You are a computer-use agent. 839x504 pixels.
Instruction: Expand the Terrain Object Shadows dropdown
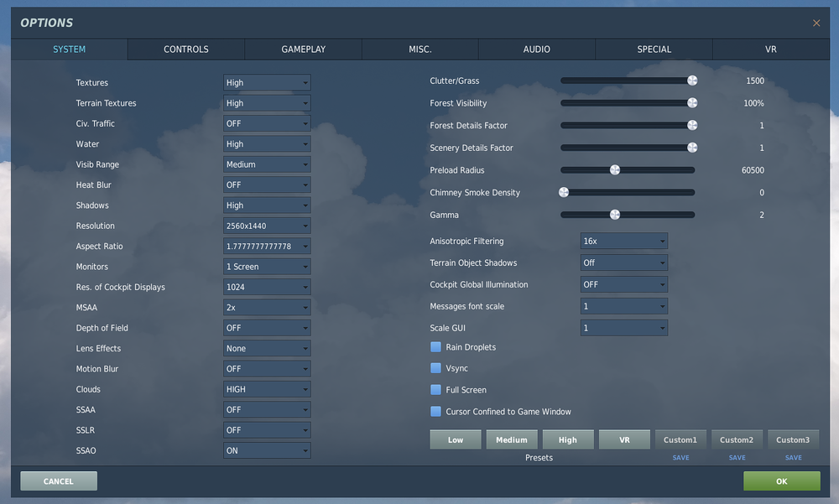point(624,262)
